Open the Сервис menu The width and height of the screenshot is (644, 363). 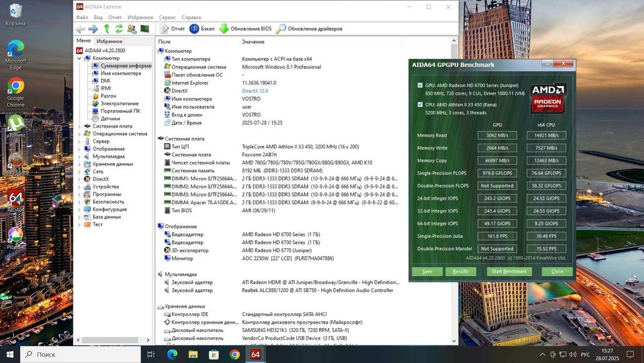point(167,17)
